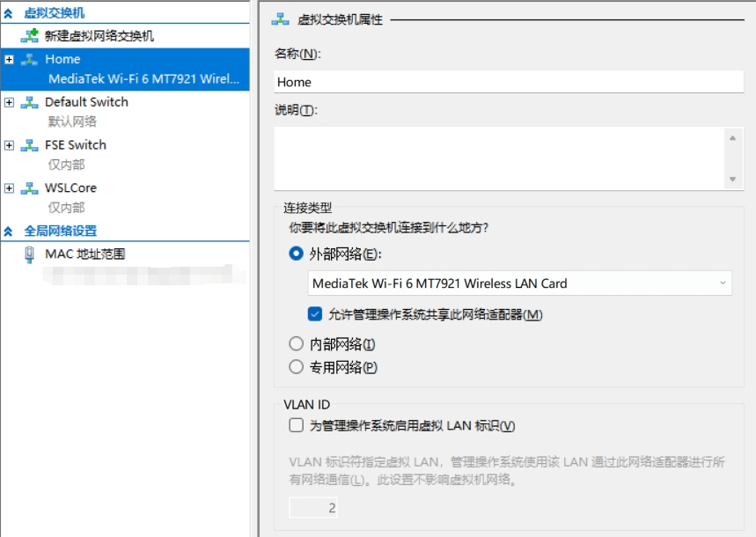The height and width of the screenshot is (537, 756).
Task: Expand the Home switch tree node
Action: pos(9,60)
